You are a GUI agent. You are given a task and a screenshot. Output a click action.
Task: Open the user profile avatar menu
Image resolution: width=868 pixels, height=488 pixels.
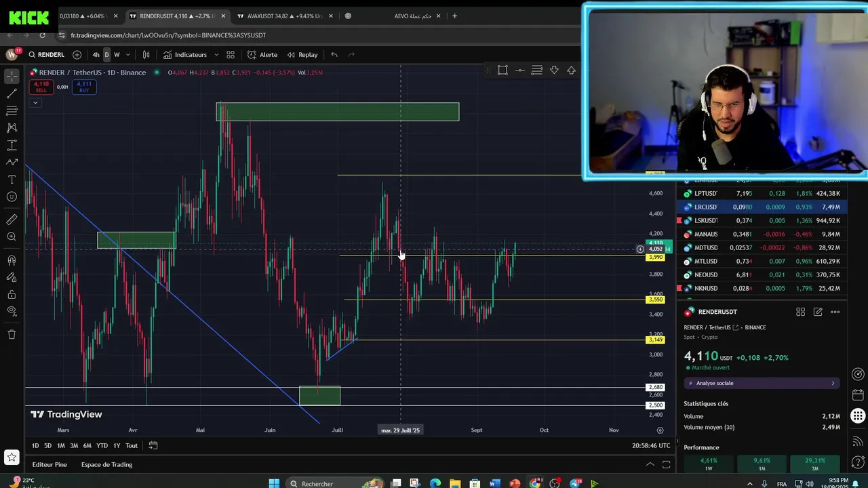point(12,55)
